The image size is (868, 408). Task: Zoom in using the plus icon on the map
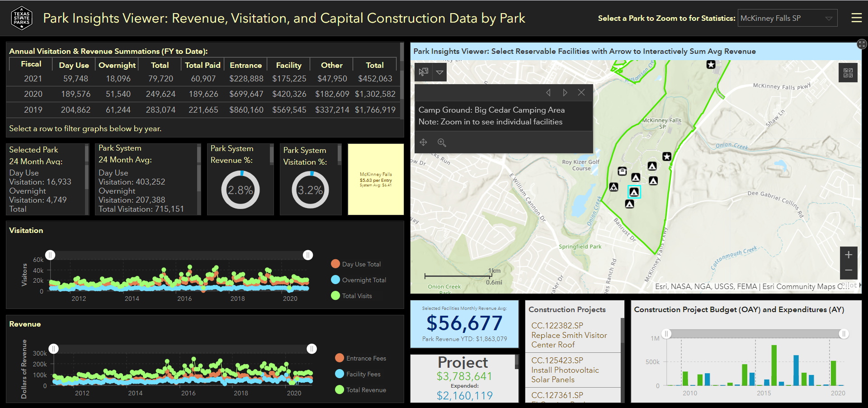click(849, 254)
